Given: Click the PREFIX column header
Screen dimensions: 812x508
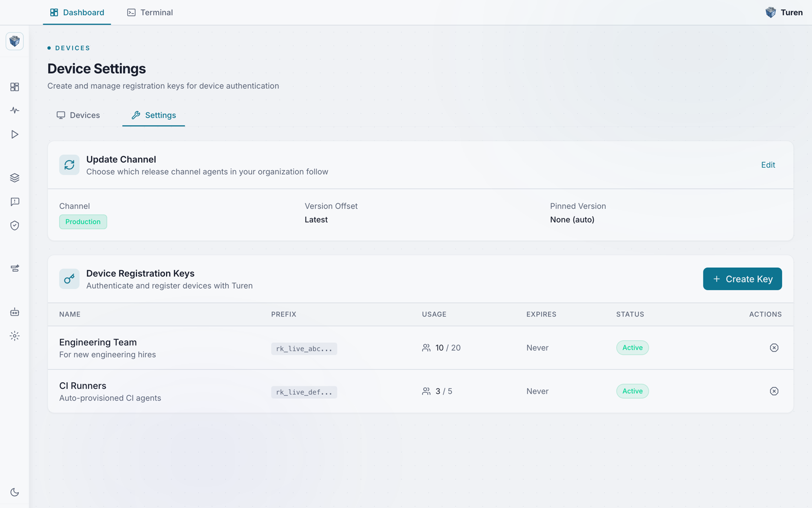Looking at the screenshot, I should (x=284, y=314).
